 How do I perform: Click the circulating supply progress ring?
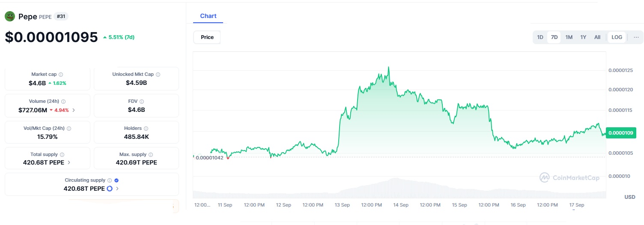(110, 189)
